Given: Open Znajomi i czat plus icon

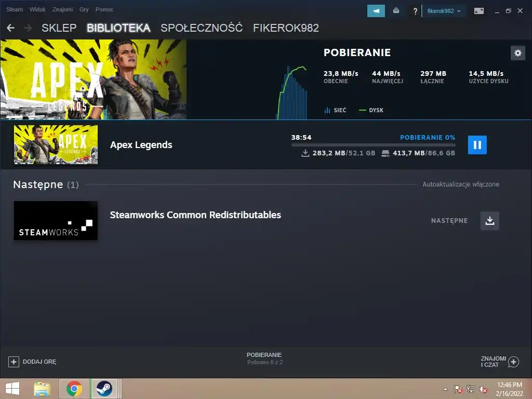Looking at the screenshot, I should [513, 362].
